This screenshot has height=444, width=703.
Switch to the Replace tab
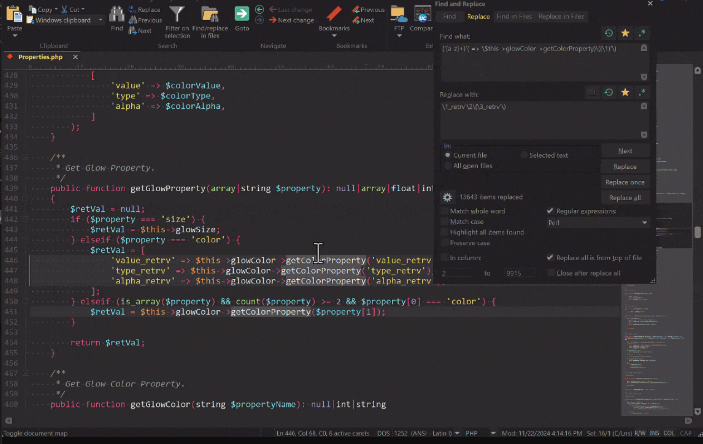(478, 17)
